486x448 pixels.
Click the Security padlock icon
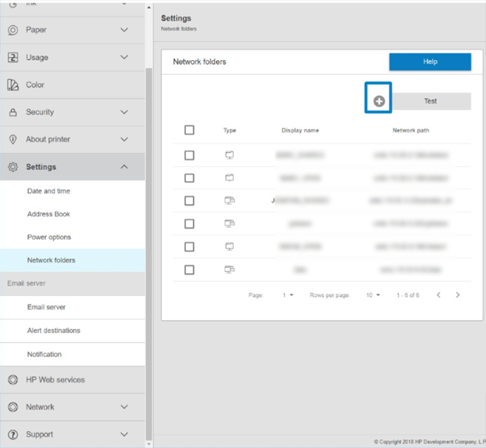tap(13, 112)
